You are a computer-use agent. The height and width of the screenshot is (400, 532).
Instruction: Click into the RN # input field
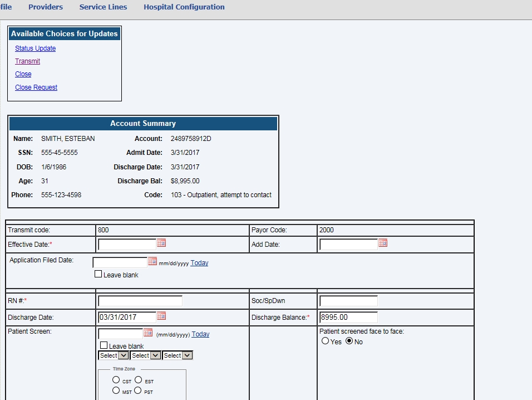140,301
